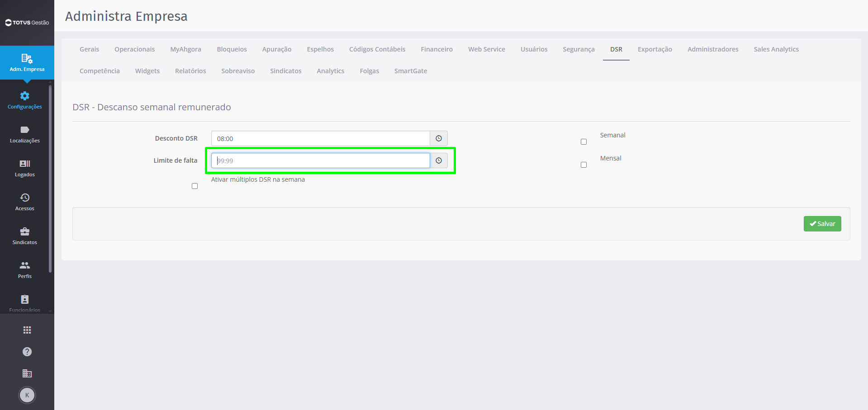Switch to the Operacionais tab
868x410 pixels.
(134, 49)
